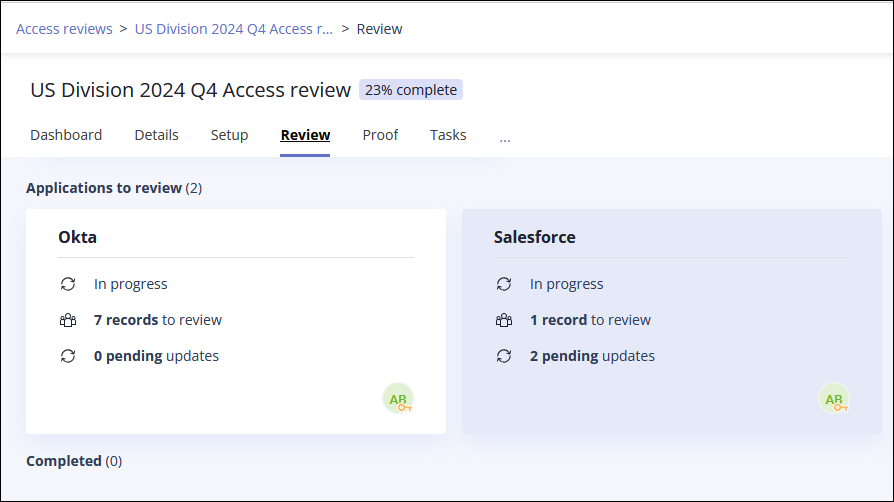Go to the Tasks tab
The width and height of the screenshot is (894, 502).
point(448,135)
